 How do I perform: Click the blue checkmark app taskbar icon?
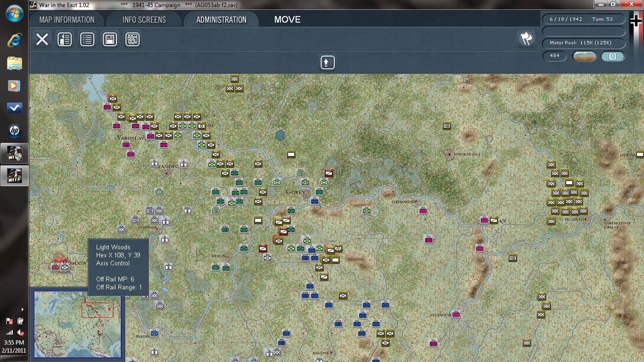pos(15,108)
